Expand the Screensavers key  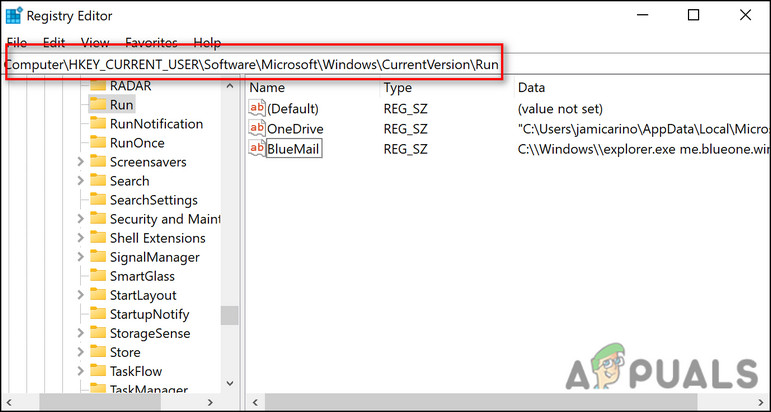tap(81, 162)
